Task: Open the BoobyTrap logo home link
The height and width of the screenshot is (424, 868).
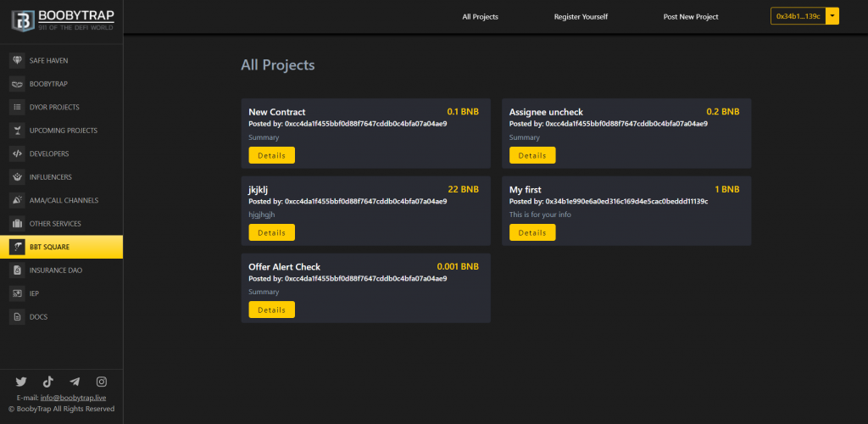Action: pos(63,20)
